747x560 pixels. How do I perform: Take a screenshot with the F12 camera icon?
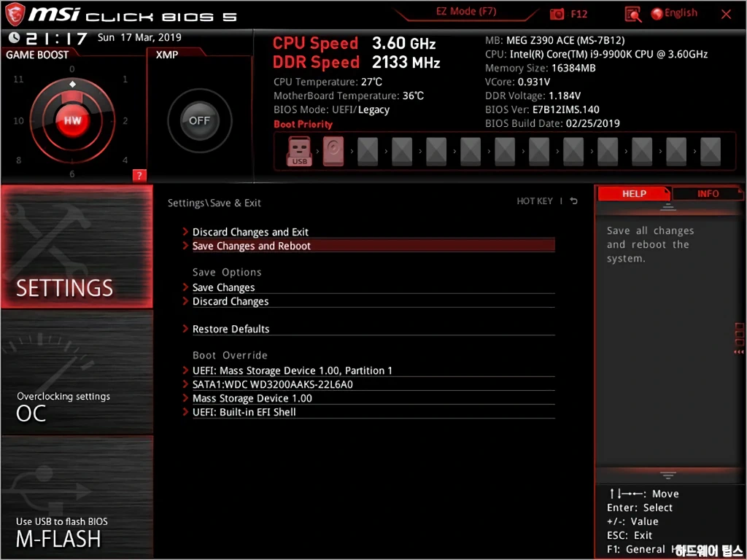coord(557,14)
